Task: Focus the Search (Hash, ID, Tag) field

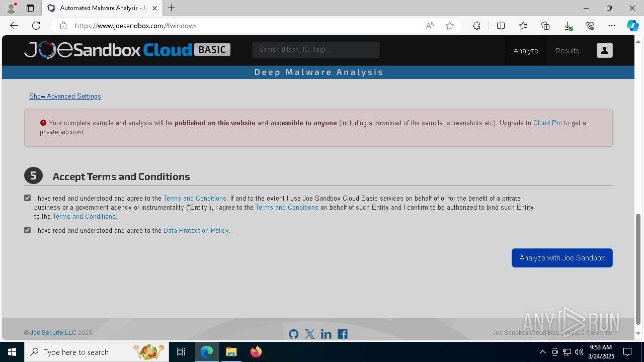Action: click(316, 49)
